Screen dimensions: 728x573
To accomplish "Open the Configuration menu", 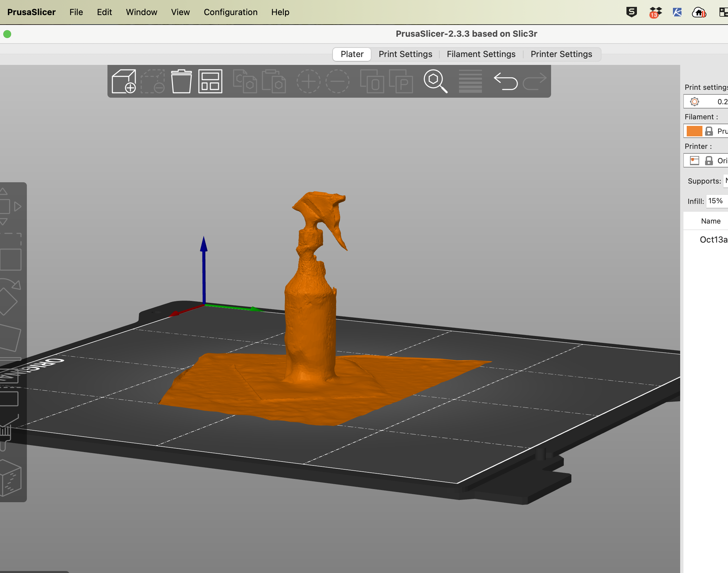I will [x=231, y=12].
